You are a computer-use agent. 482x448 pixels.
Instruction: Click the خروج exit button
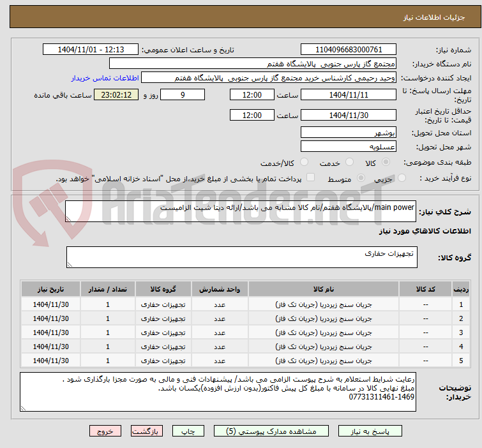105,431
